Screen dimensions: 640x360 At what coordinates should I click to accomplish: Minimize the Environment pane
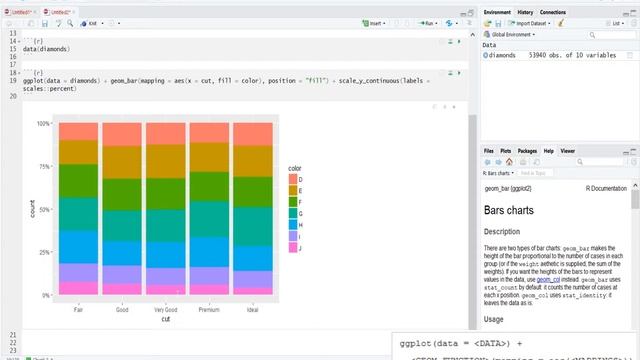[x=626, y=14]
